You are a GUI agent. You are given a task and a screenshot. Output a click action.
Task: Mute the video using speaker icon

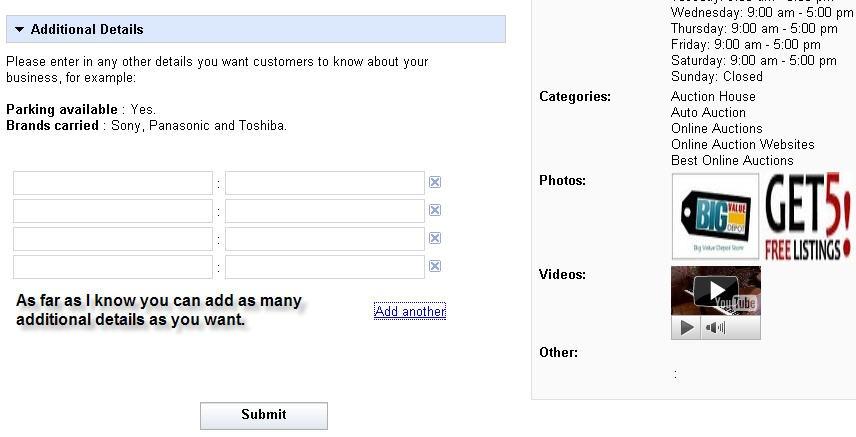tap(716, 327)
